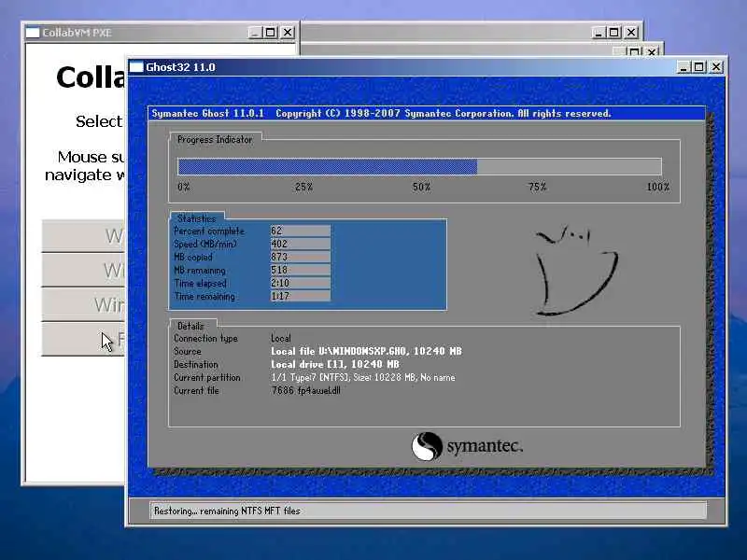
Task: Select the MB copied value 873
Action: 300,257
